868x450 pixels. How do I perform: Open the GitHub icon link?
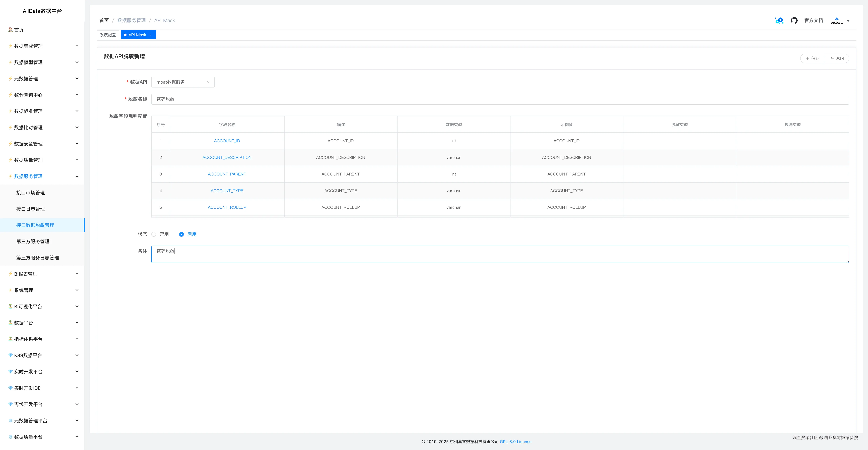(794, 21)
